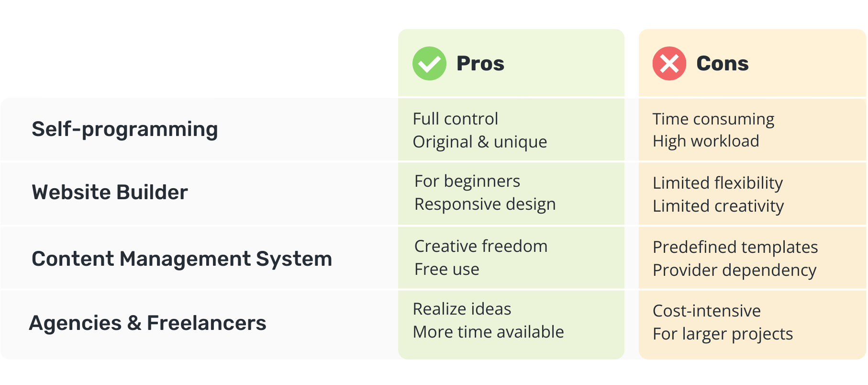Click the red X Cons icon
The width and height of the screenshot is (868, 385).
[x=669, y=63]
